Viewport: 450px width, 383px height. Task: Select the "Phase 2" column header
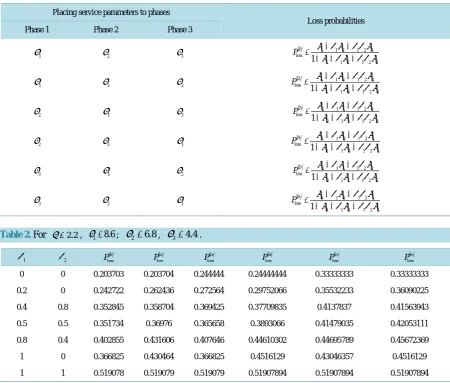click(x=106, y=29)
